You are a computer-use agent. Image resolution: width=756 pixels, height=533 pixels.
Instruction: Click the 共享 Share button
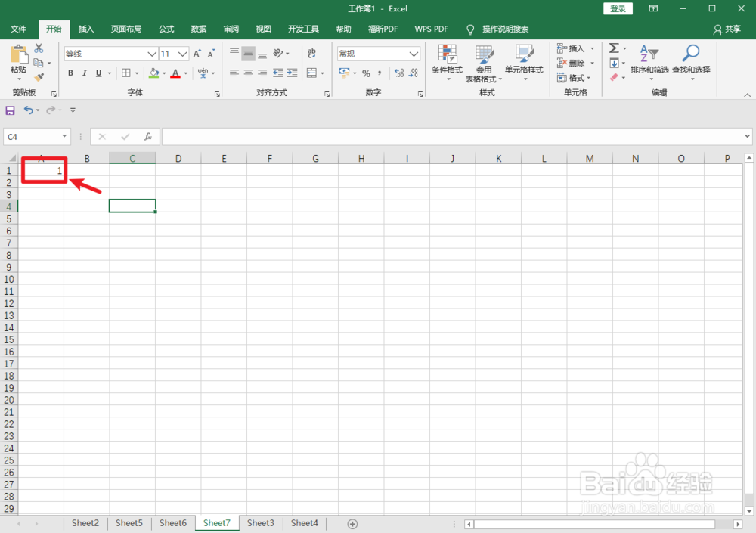[x=727, y=29]
